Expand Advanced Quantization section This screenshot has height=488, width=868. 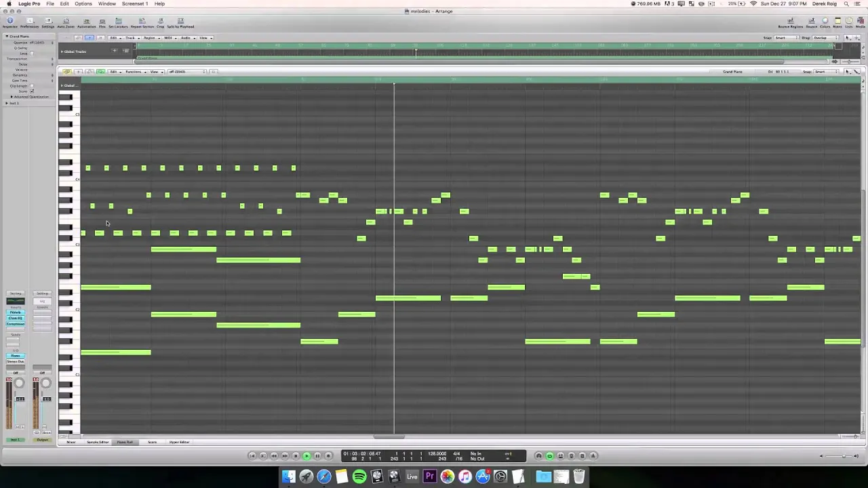(12, 97)
